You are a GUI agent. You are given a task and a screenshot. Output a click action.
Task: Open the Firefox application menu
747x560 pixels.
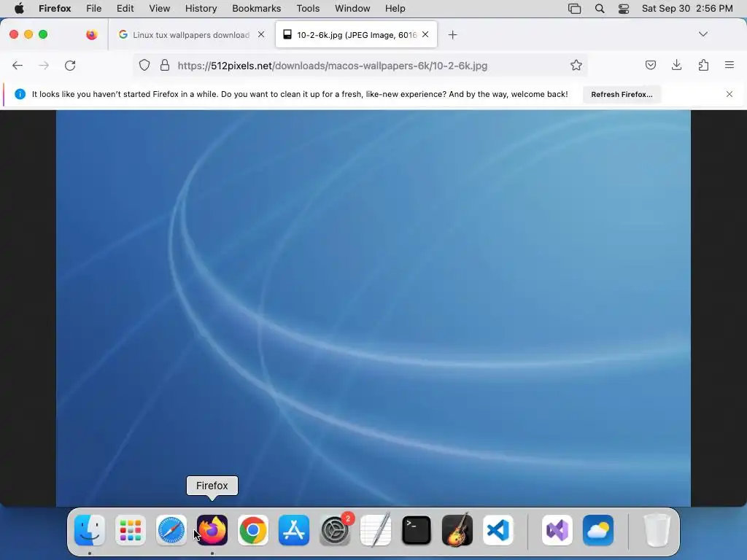pyautogui.click(x=55, y=9)
